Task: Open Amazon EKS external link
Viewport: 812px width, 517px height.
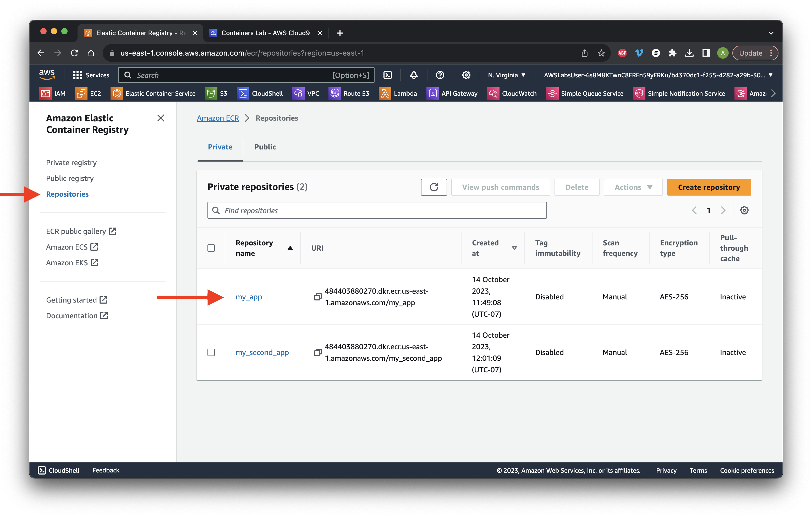Action: (72, 262)
